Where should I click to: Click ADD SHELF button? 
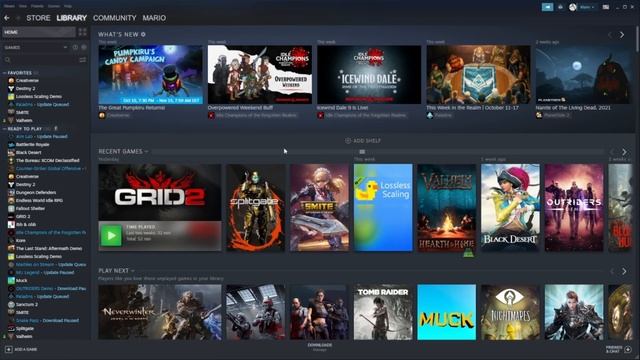pos(363,140)
